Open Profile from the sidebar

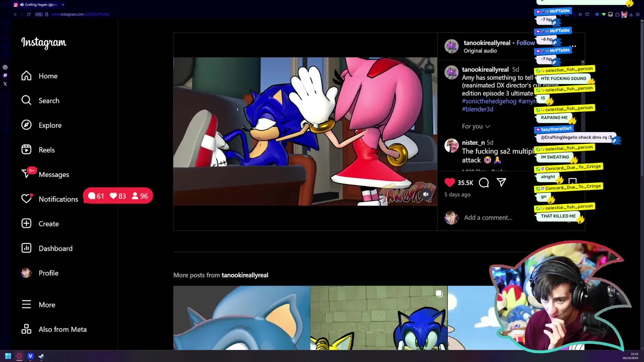(40, 273)
